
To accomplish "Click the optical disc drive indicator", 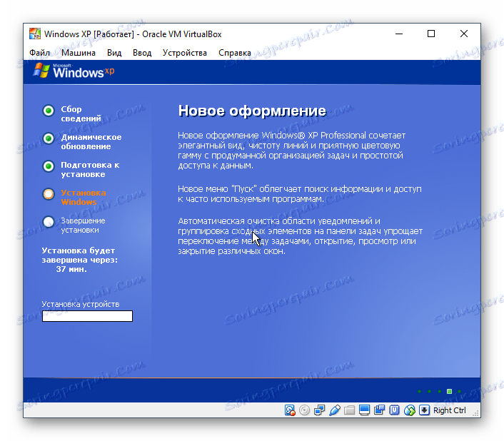I will click(x=304, y=410).
